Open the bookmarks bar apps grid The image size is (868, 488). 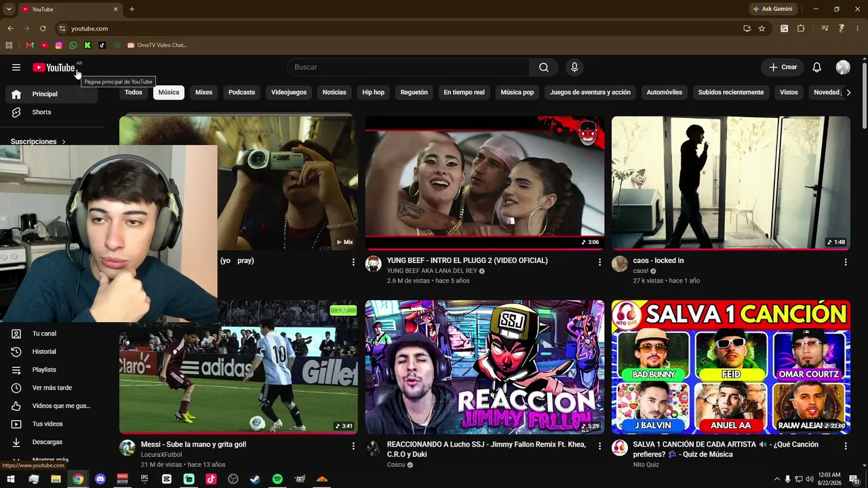coord(9,45)
